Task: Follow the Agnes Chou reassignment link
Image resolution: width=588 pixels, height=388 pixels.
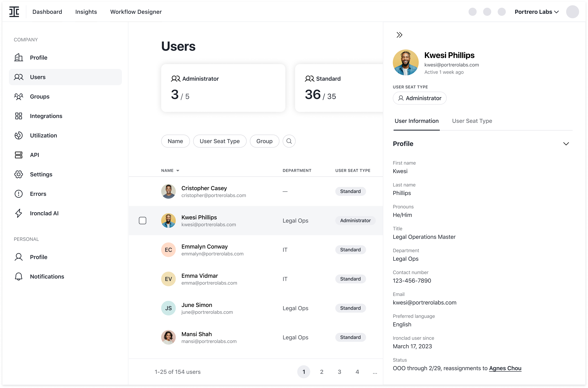Action: [505, 368]
